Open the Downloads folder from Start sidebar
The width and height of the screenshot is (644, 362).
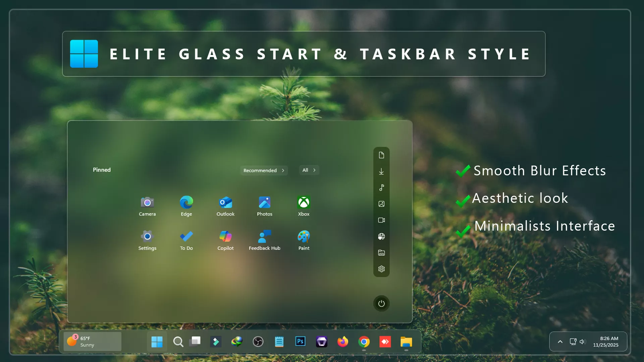tap(381, 171)
